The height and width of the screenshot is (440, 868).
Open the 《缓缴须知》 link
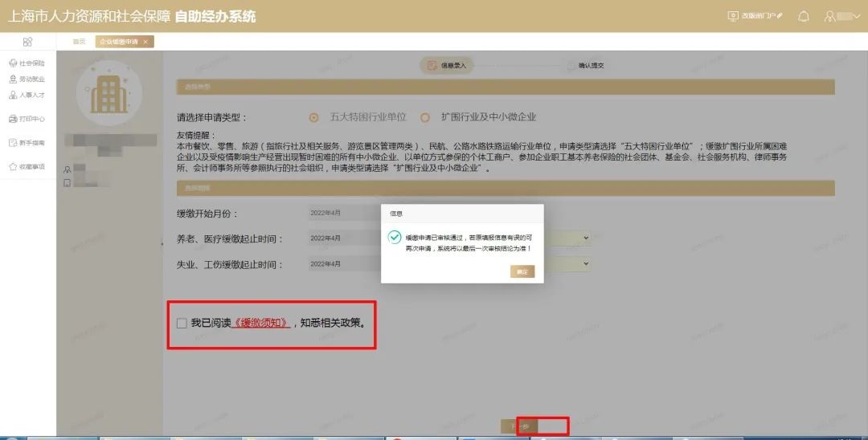(260, 324)
